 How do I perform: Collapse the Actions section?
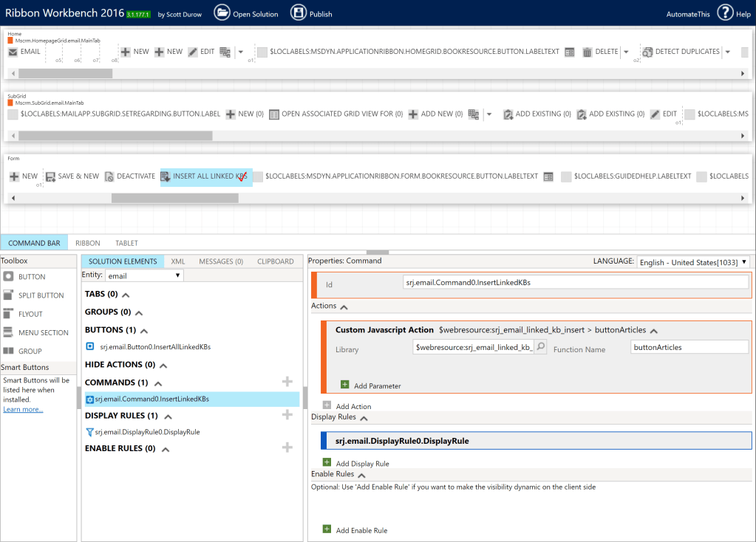[344, 306]
